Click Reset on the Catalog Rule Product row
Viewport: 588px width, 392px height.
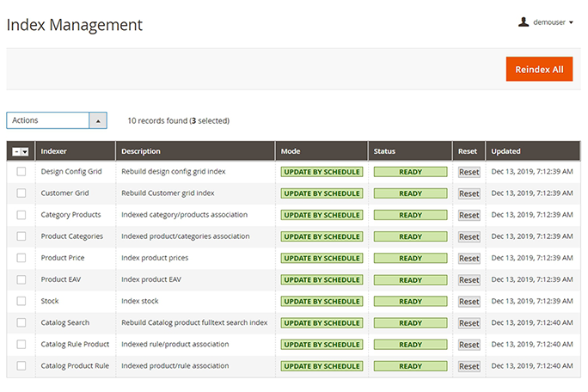[x=469, y=345]
